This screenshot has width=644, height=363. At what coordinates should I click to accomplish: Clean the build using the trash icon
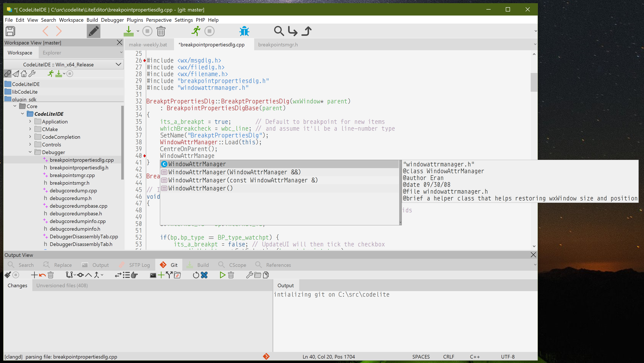pos(161,31)
